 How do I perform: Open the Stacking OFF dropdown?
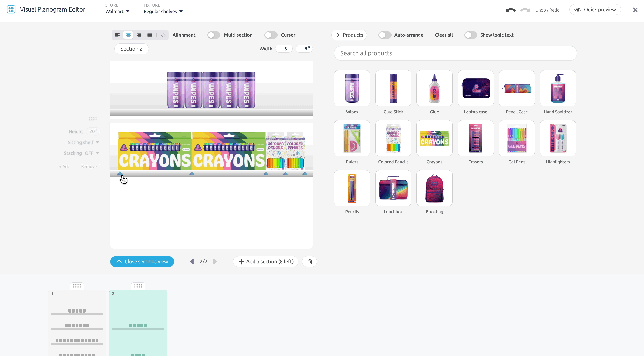(x=91, y=153)
